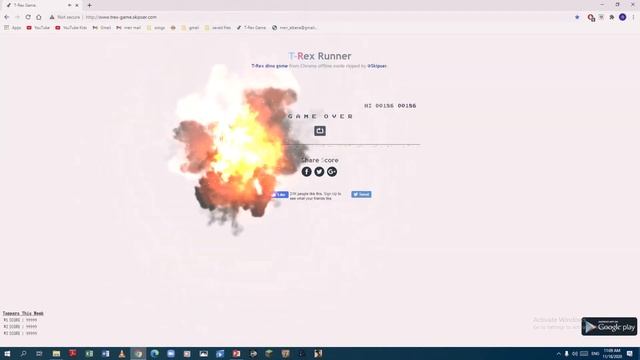Click the Facebook Like button
This screenshot has height=360, width=640.
click(280, 195)
